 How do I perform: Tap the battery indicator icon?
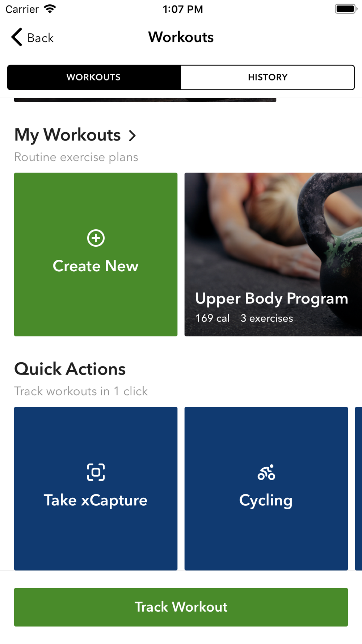coord(346,9)
